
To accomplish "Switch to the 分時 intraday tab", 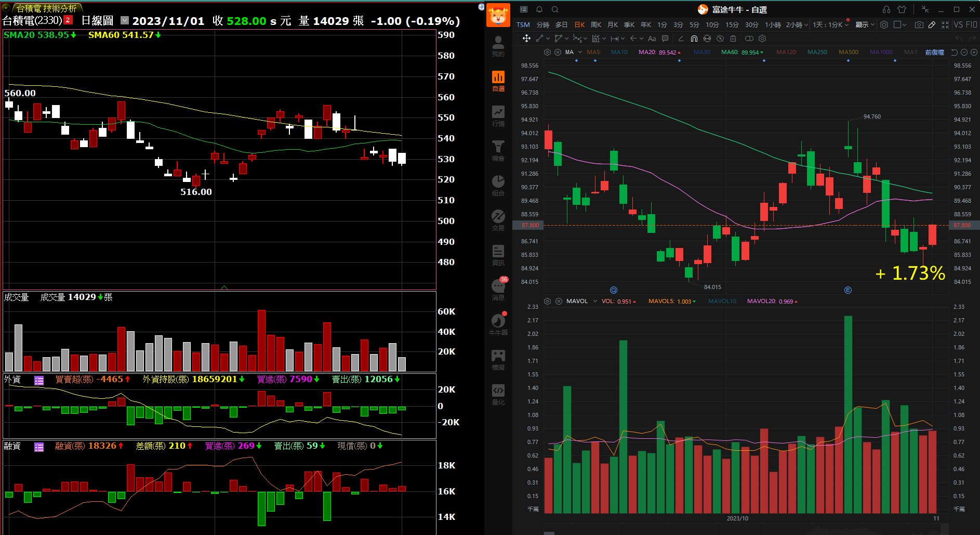I will (543, 24).
